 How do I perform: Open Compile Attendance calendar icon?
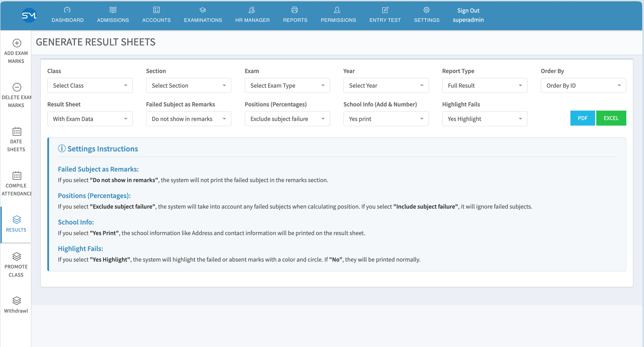point(17,176)
